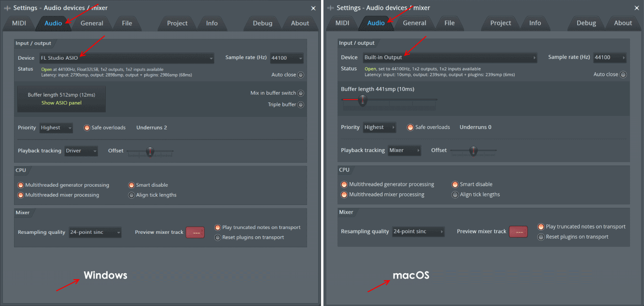
Task: Switch to MIDI tab in Windows settings window
Action: [19, 23]
